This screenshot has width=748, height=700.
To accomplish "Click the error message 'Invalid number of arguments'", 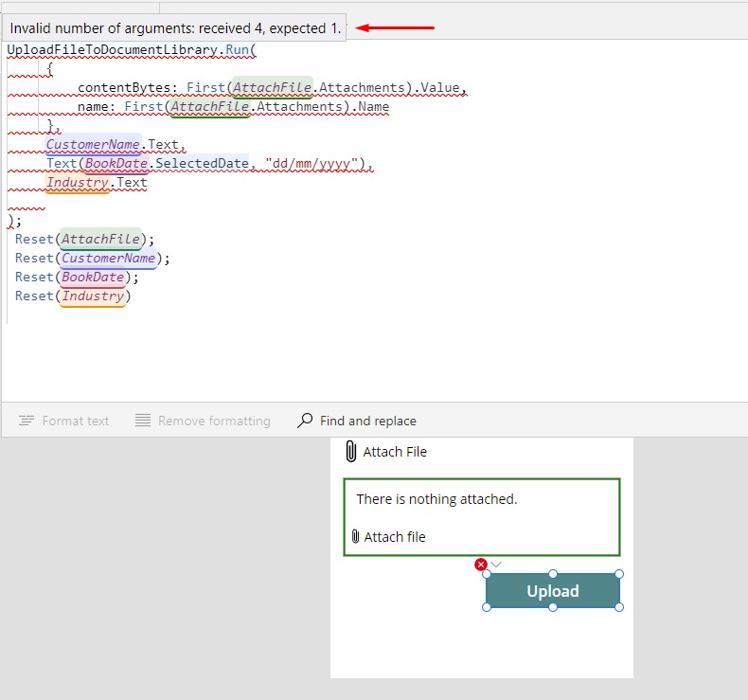I will point(175,28).
